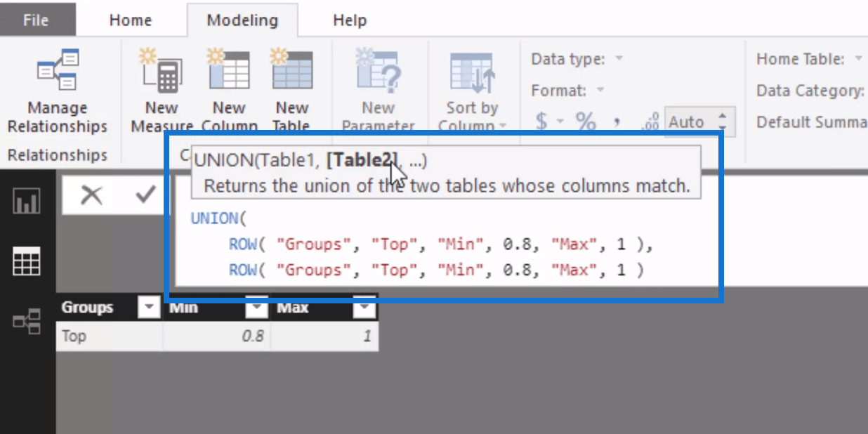Click the Default Summarization label

811,121
